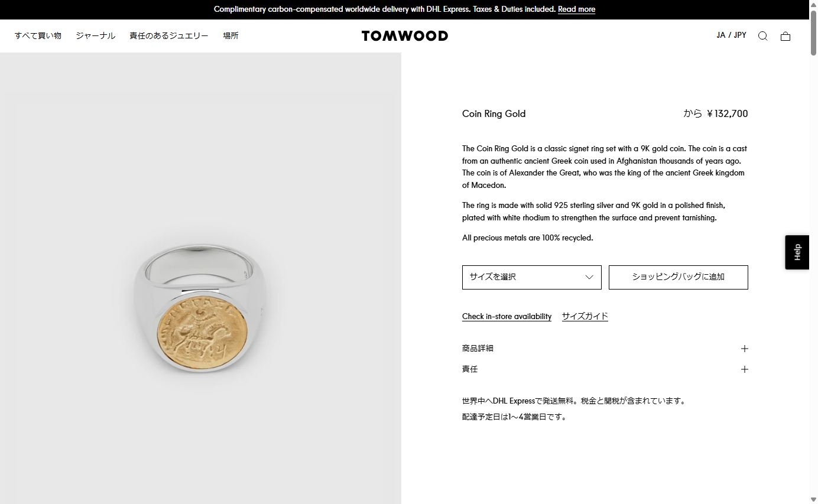Click the plus icon beside 商品詳細
The width and height of the screenshot is (818, 504).
click(x=744, y=349)
